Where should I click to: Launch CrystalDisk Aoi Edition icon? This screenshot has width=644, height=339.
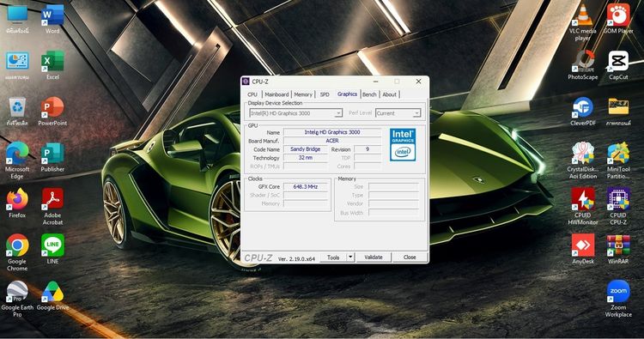(583, 160)
